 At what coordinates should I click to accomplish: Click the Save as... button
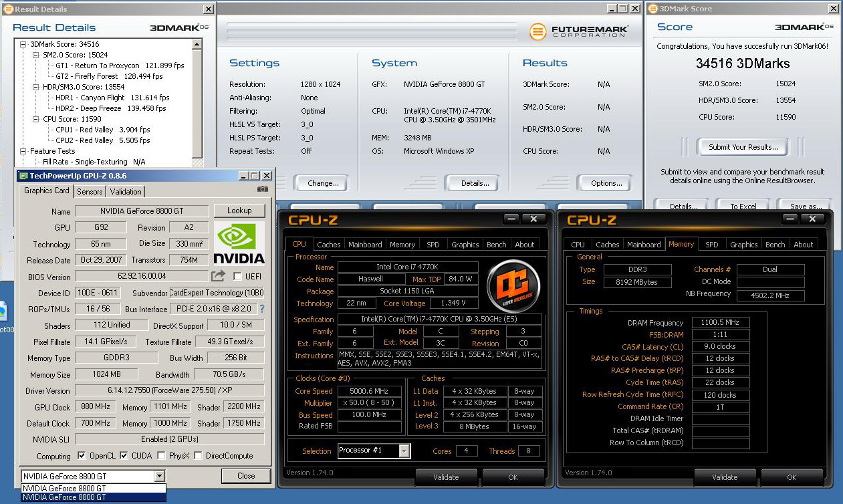click(x=806, y=206)
